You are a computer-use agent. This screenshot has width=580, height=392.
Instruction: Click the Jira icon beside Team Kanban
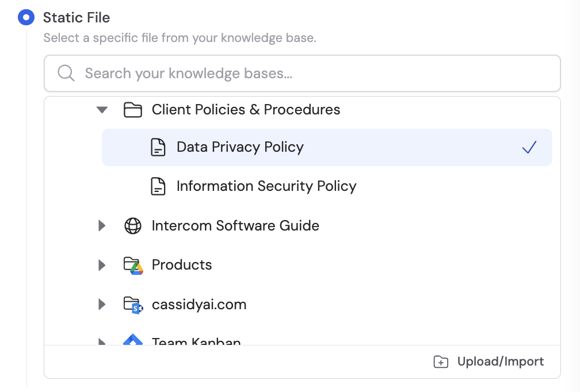tap(133, 341)
